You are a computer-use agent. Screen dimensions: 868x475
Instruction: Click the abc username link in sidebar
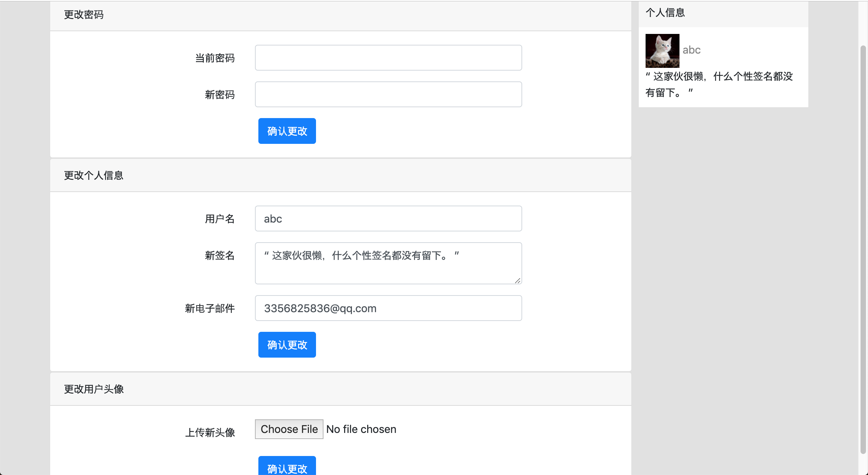tap(691, 50)
